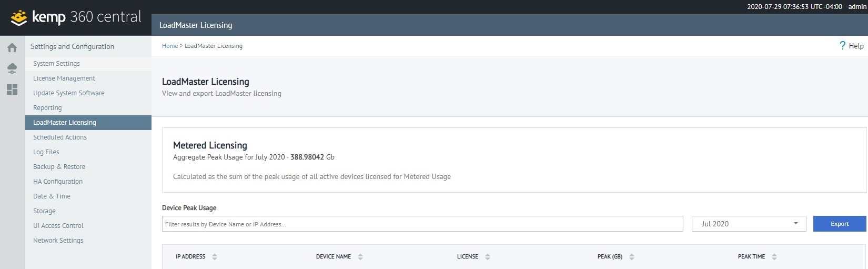Image resolution: width=868 pixels, height=269 pixels.
Task: Open Scheduled Actions menu item
Action: coord(88,137)
